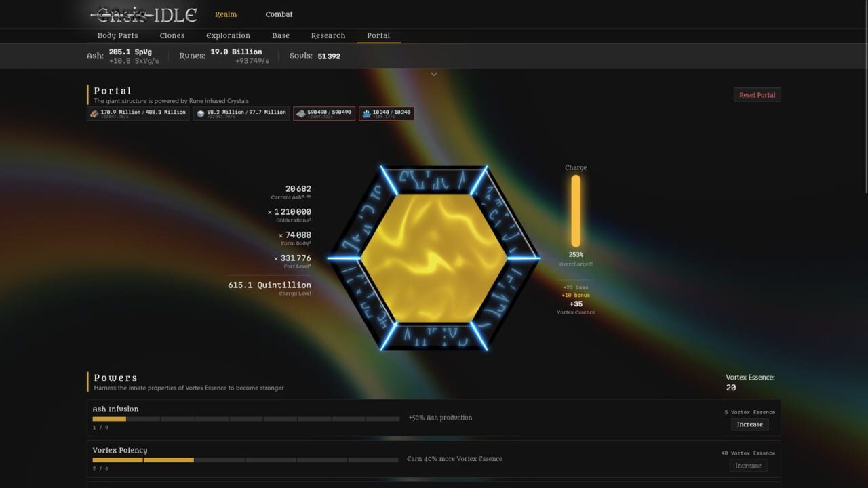Click the wood logs resource icon
The height and width of the screenshot is (488, 868).
point(94,113)
